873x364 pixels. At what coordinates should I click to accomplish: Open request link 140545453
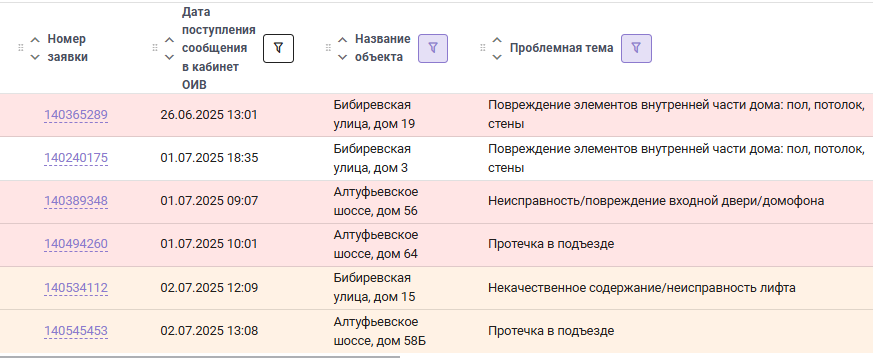76,332
